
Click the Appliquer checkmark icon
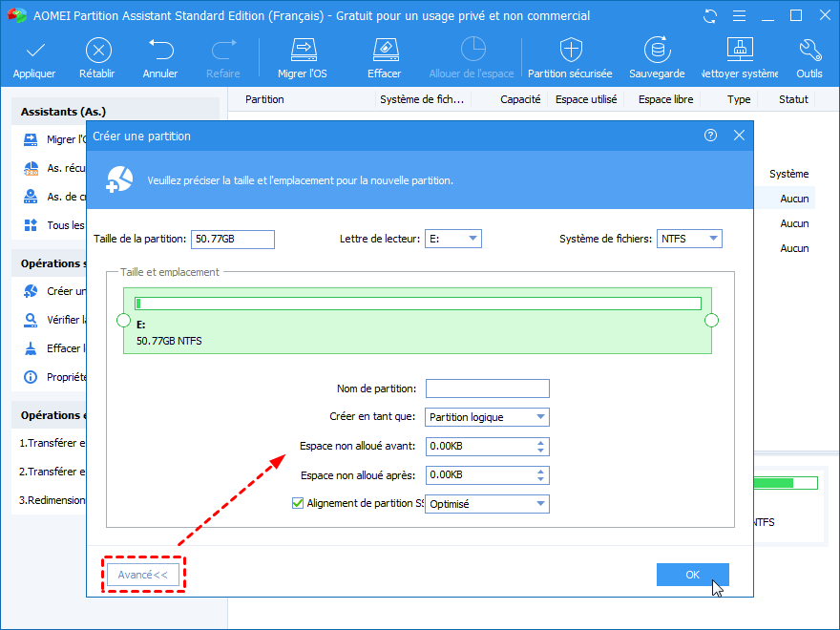tap(35, 51)
